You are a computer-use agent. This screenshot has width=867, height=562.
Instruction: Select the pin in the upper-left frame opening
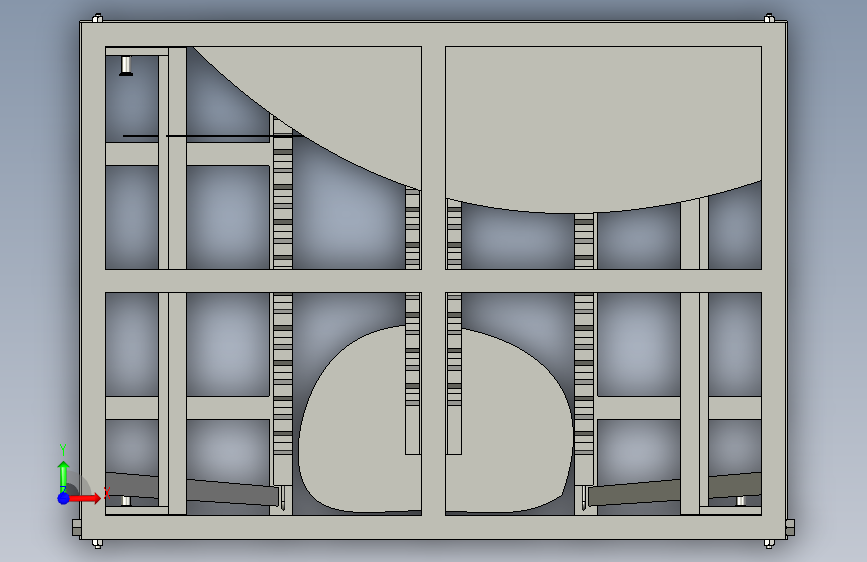126,65
